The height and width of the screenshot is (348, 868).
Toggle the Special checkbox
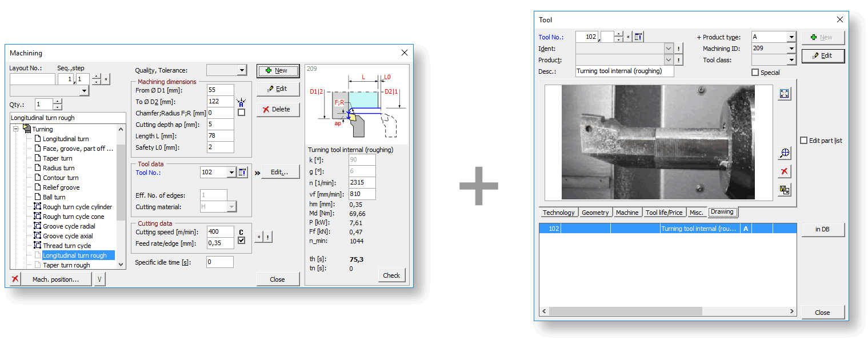[x=755, y=73]
